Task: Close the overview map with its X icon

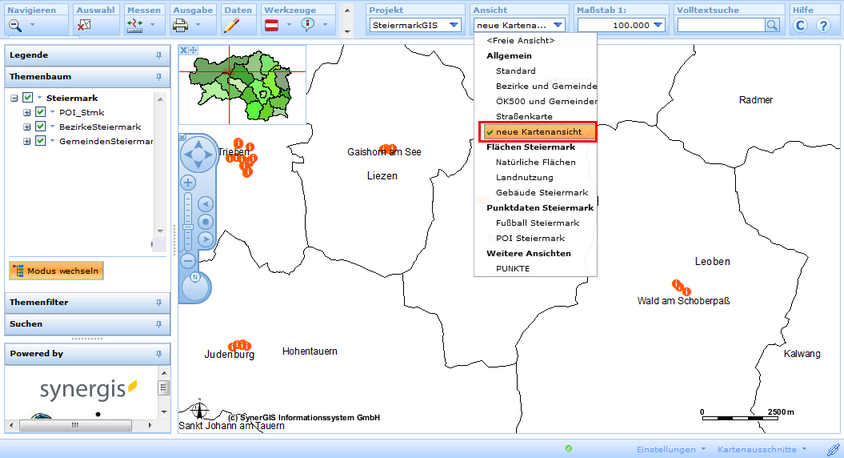Action: pyautogui.click(x=184, y=50)
